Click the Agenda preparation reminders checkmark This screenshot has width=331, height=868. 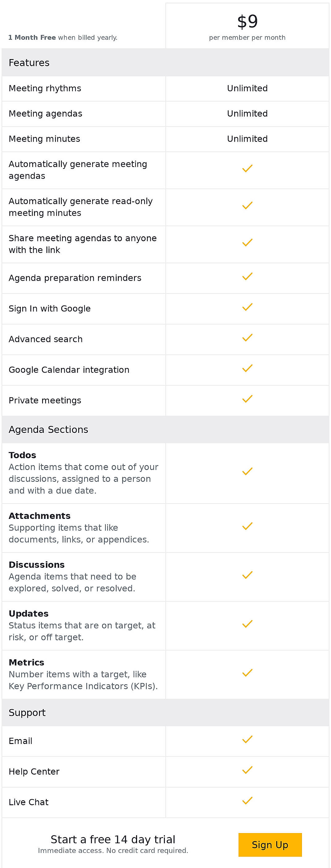click(x=247, y=276)
